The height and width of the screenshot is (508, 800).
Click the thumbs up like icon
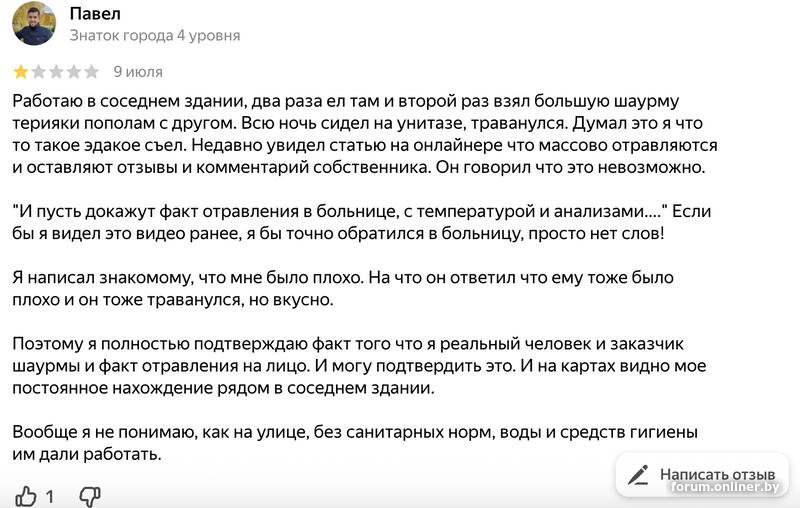click(x=26, y=495)
